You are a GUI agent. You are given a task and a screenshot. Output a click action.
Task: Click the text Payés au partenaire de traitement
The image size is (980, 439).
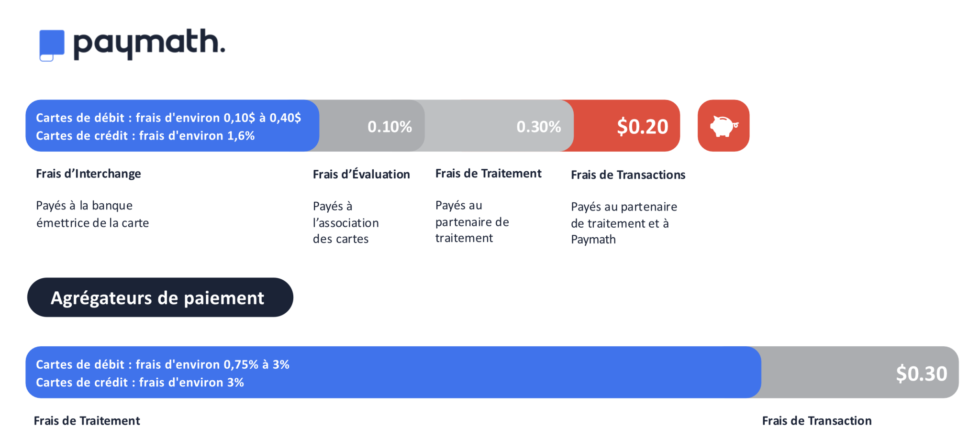[472, 222]
